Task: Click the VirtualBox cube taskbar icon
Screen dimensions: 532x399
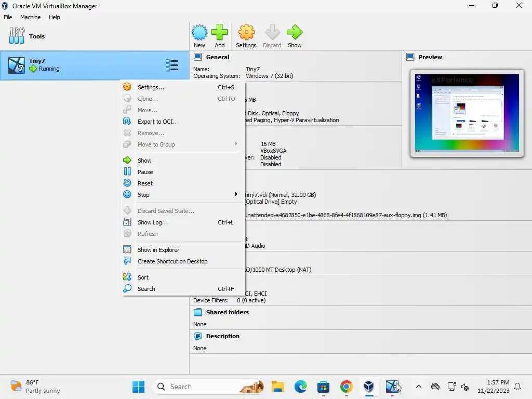Action: coord(369,387)
